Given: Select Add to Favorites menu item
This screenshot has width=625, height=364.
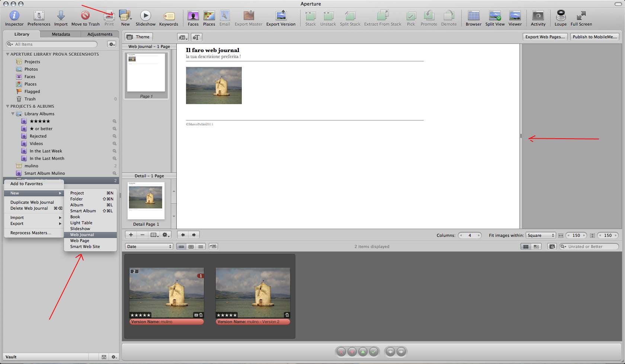Looking at the screenshot, I should (x=34, y=184).
